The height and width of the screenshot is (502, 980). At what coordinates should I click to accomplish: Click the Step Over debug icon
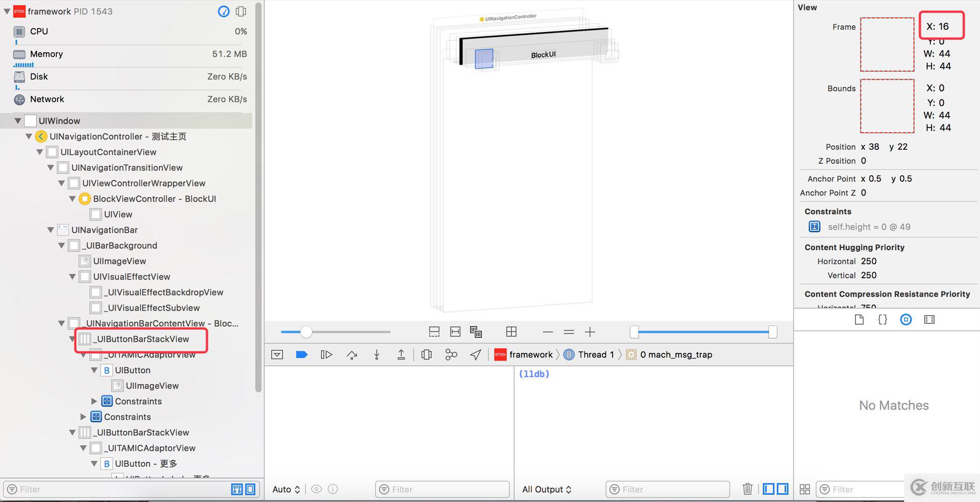352,355
